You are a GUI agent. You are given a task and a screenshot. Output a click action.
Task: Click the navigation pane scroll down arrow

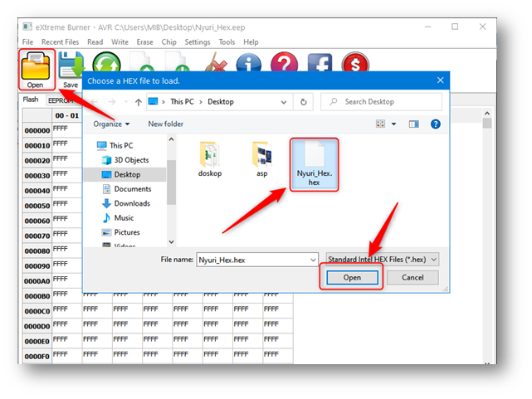[171, 242]
